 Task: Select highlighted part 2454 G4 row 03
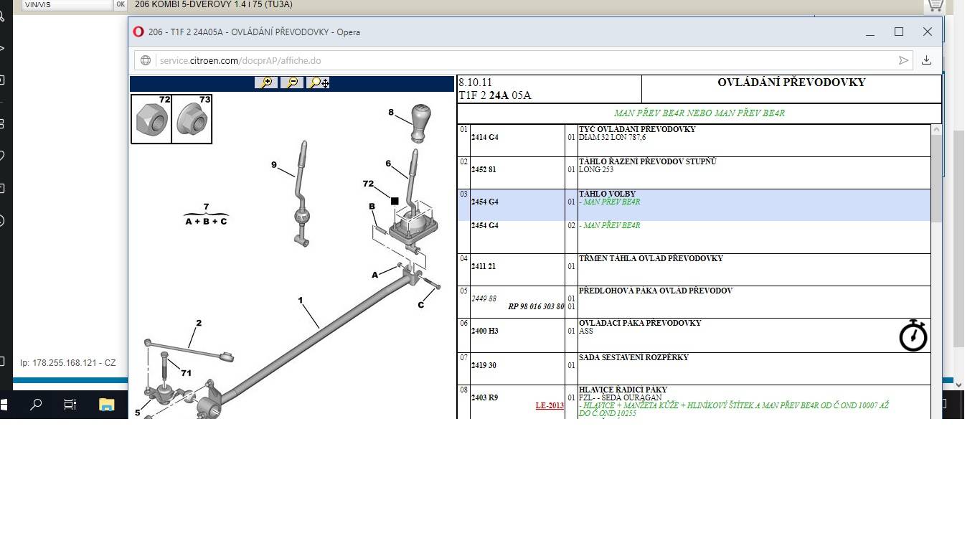coord(484,202)
